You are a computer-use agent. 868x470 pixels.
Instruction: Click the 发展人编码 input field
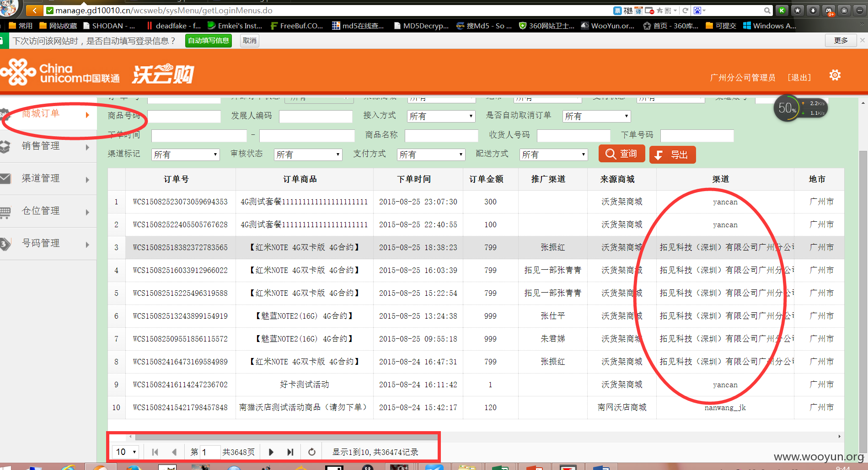(316, 117)
